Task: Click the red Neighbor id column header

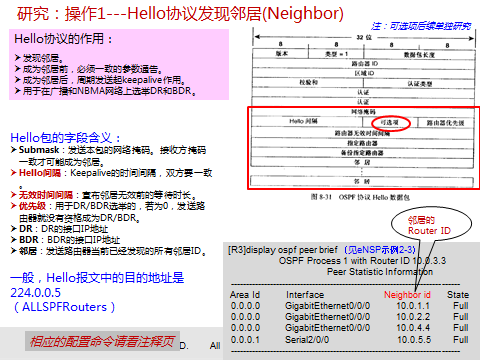Action: (x=407, y=295)
